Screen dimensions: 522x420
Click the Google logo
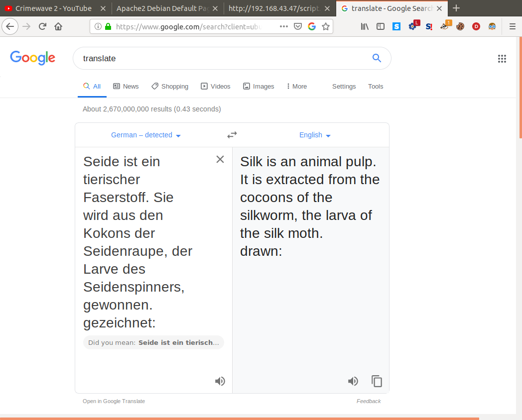pos(33,58)
